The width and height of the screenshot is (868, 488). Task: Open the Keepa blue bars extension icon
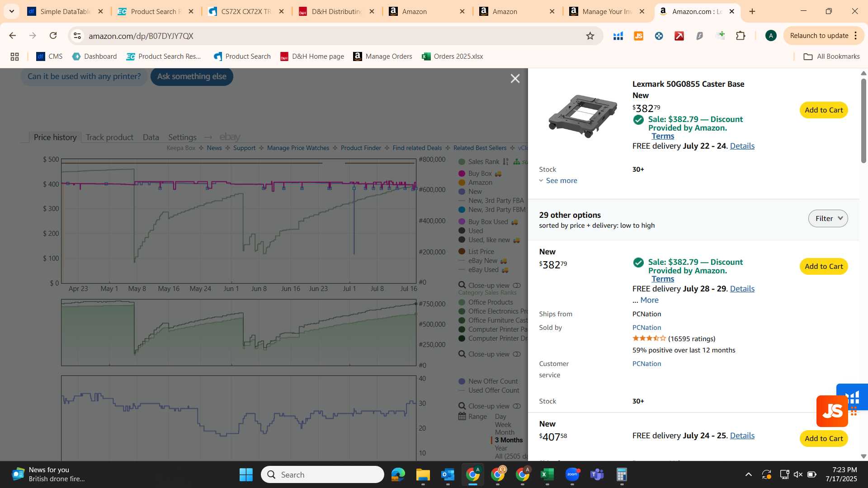coord(618,36)
